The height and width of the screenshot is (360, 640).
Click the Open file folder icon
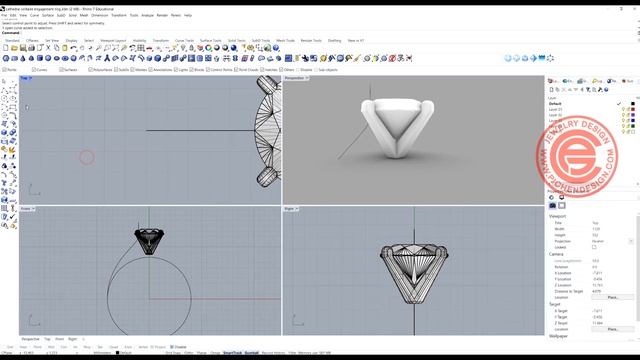pyautogui.click(x=14, y=48)
